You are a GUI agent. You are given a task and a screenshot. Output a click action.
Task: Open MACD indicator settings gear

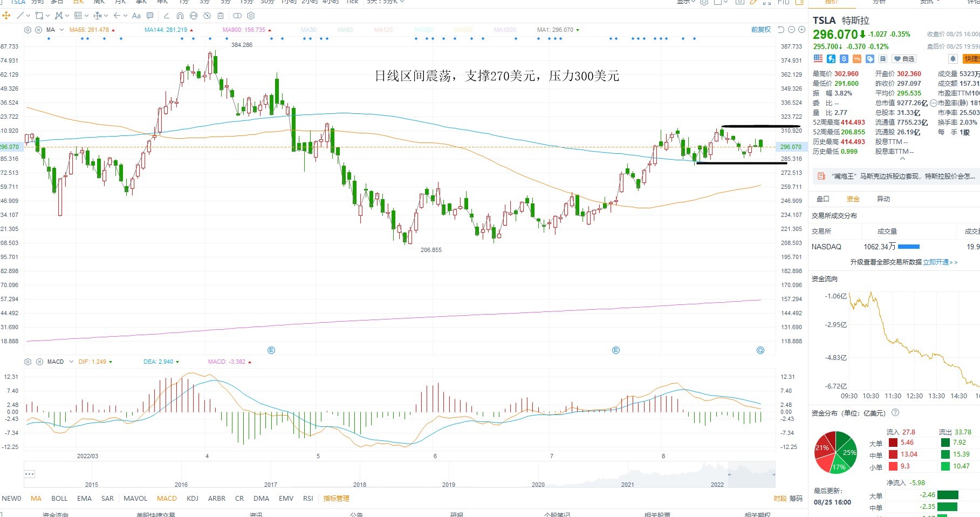(x=28, y=362)
